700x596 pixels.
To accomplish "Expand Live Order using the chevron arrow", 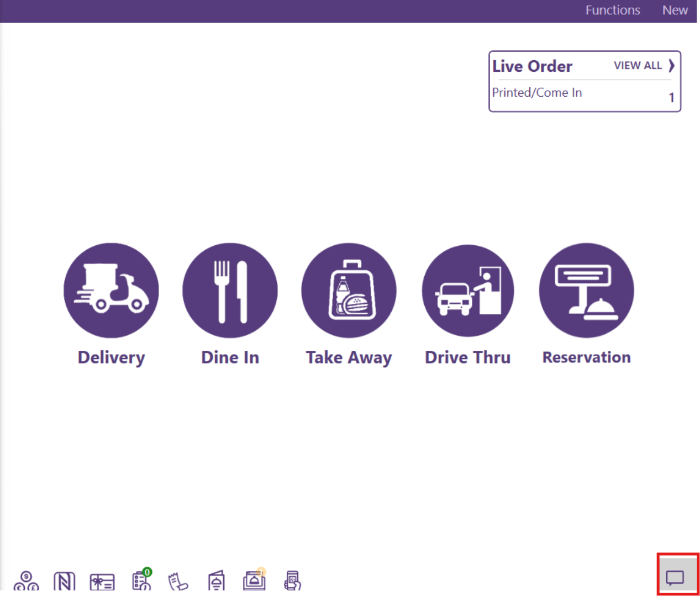I will [671, 66].
